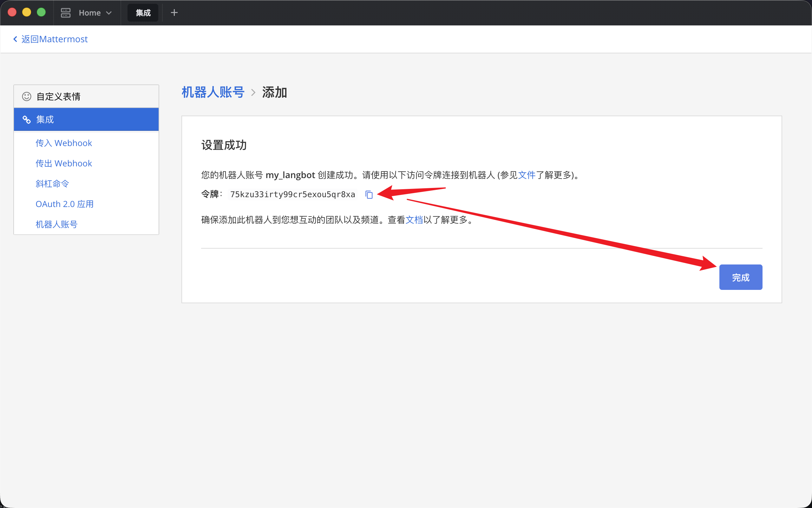This screenshot has height=508, width=812.
Task: Click the server list icon beside Home
Action: (x=66, y=13)
